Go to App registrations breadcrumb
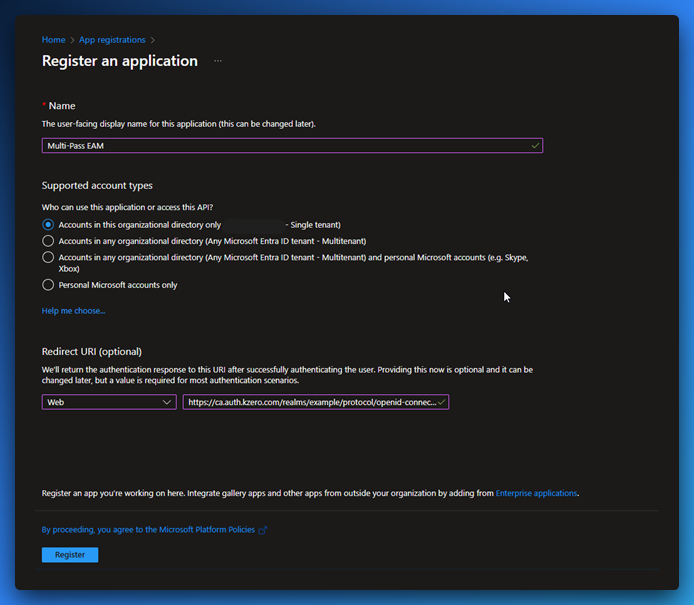This screenshot has width=694, height=605. 112,40
